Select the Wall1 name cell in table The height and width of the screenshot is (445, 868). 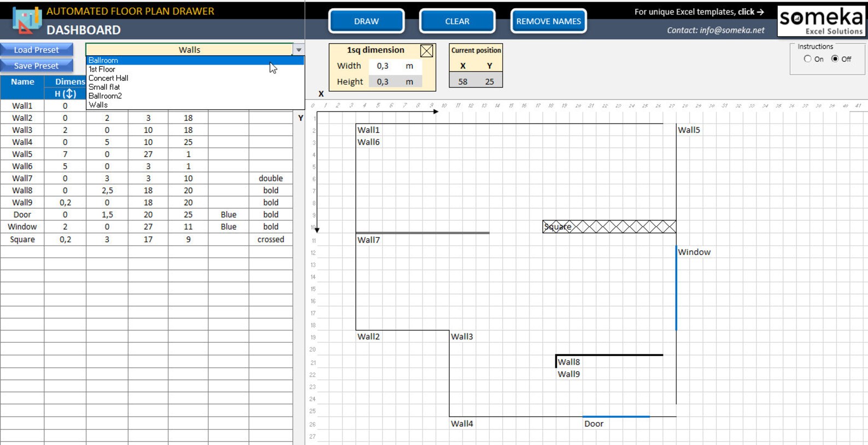coord(22,106)
